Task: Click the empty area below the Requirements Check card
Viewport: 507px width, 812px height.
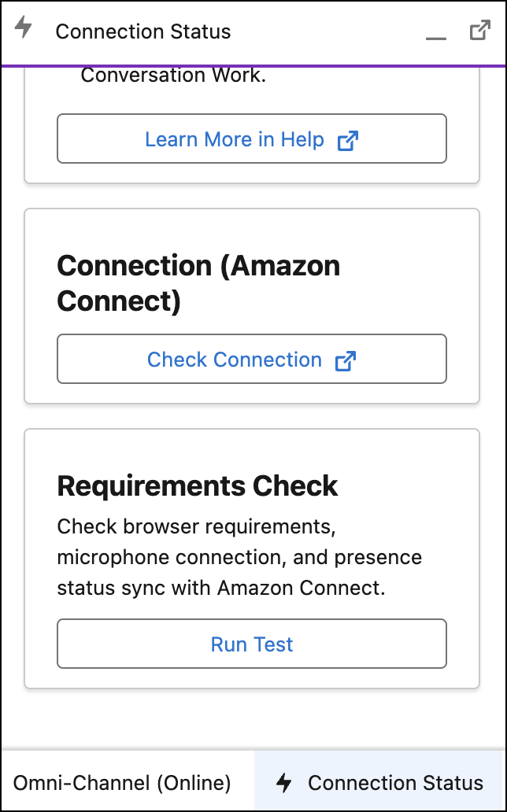Action: (x=252, y=720)
